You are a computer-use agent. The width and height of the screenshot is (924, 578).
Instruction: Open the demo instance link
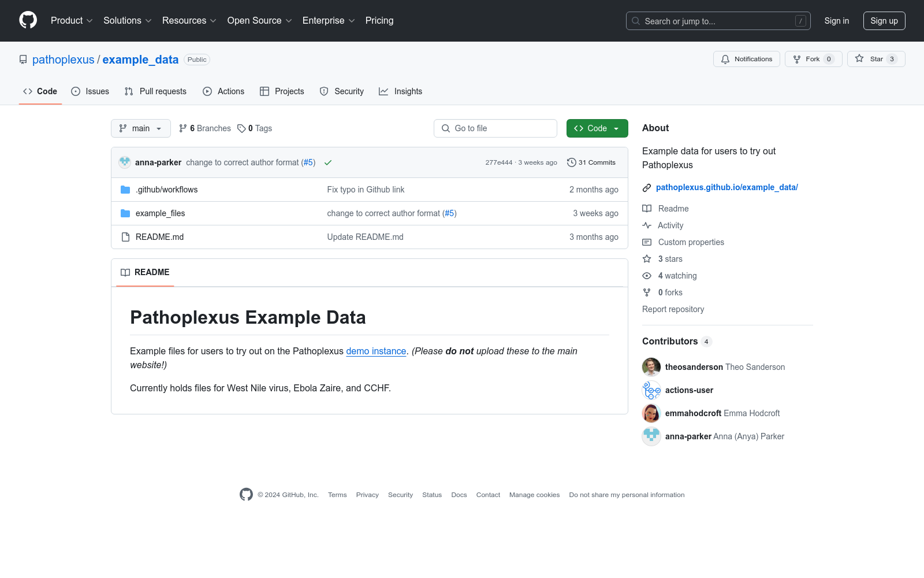pos(376,351)
